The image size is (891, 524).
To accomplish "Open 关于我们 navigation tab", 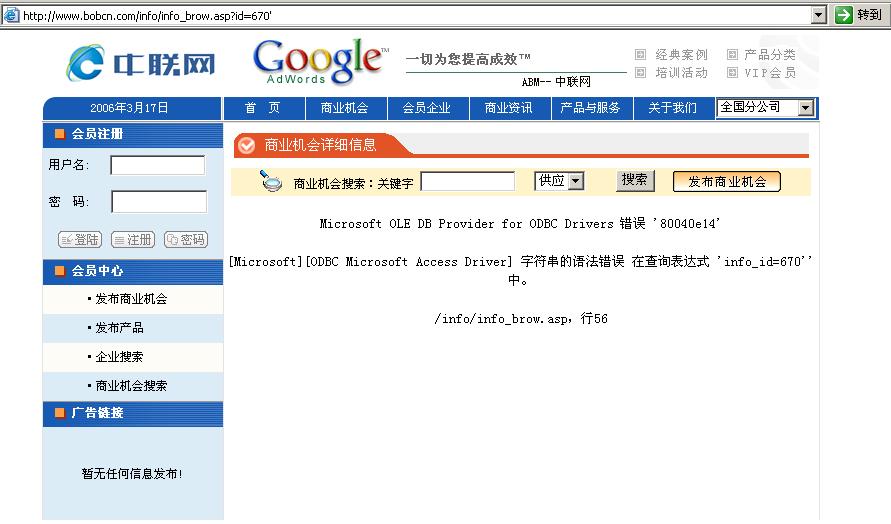I will click(x=673, y=108).
